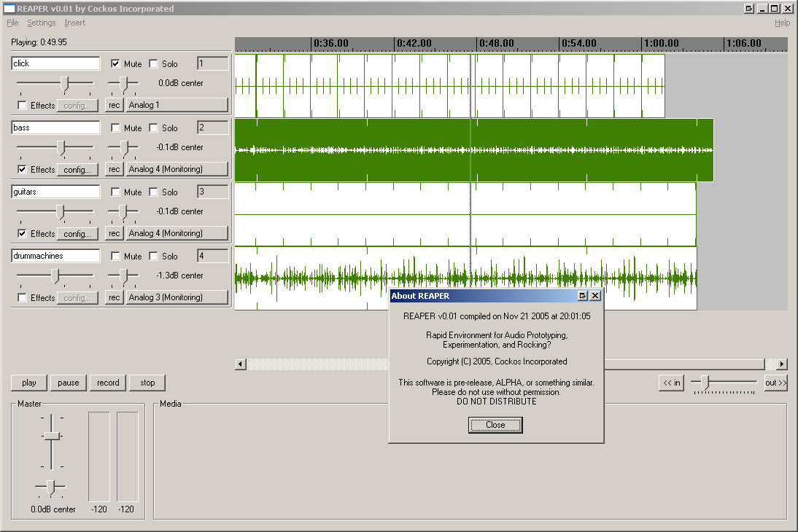This screenshot has width=798, height=532.
Task: Unmute the click track
Action: [115, 63]
